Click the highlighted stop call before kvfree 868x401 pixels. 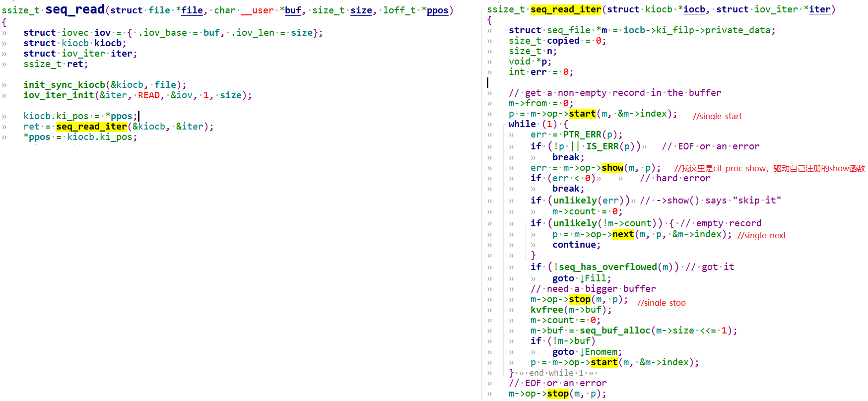tap(580, 299)
